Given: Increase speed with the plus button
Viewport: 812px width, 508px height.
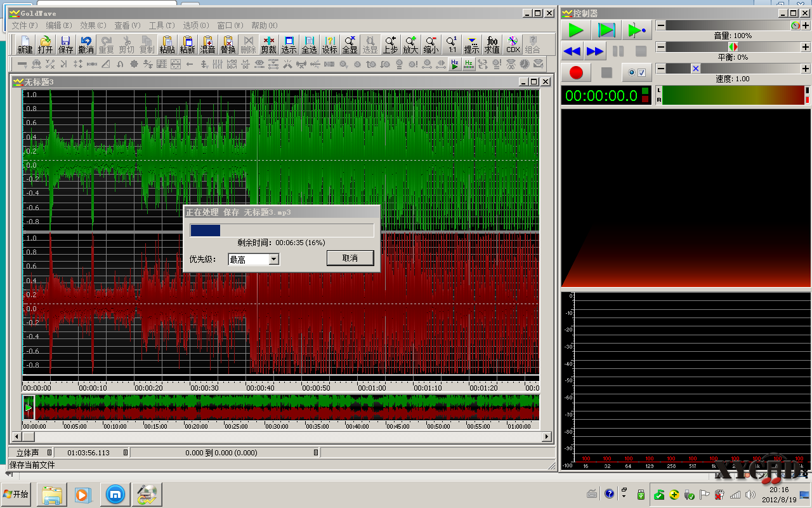Looking at the screenshot, I should point(806,69).
